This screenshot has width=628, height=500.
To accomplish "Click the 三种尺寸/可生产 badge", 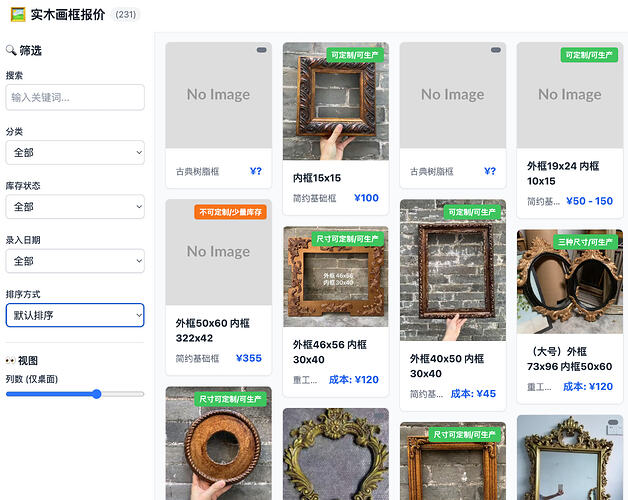I will click(585, 242).
